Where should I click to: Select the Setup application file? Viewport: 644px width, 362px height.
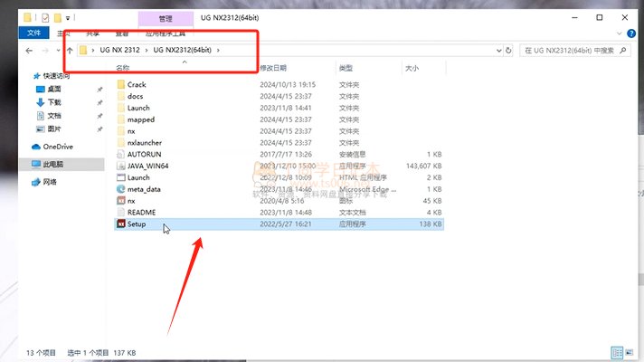(x=137, y=224)
